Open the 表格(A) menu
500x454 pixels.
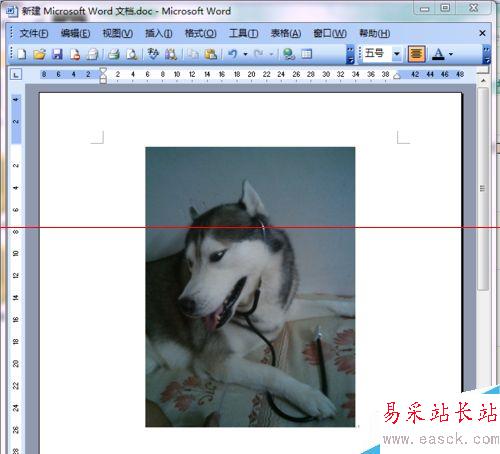(x=286, y=34)
